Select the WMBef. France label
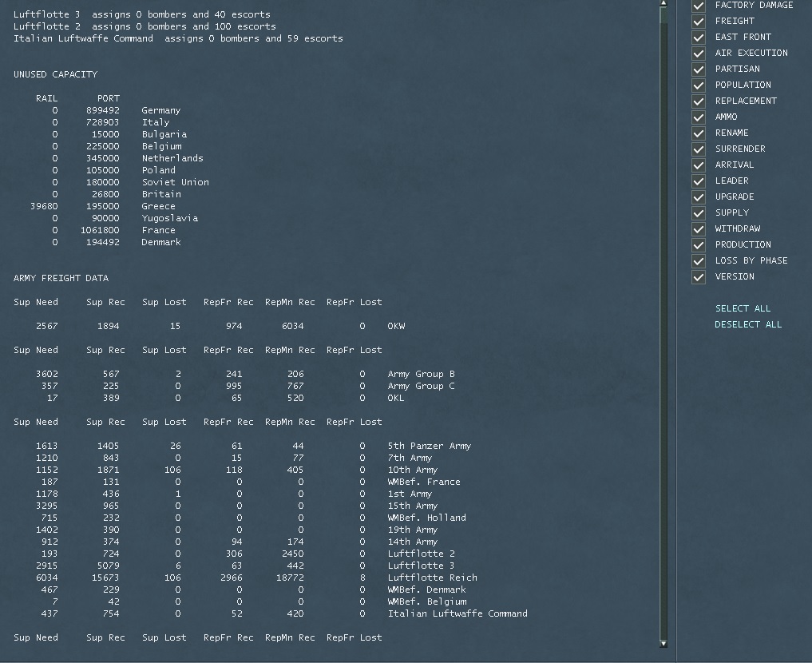The width and height of the screenshot is (812, 663). coord(424,482)
